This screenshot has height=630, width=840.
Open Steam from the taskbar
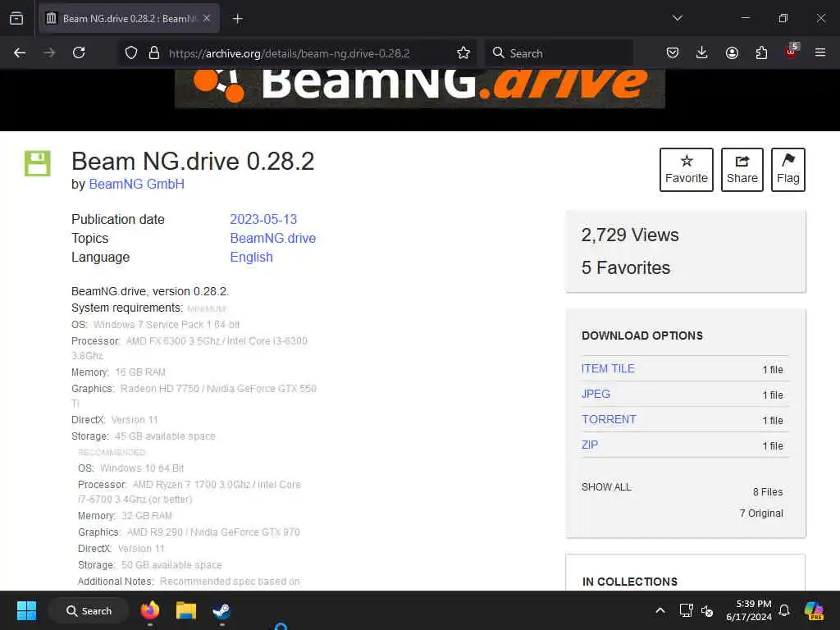(221, 610)
